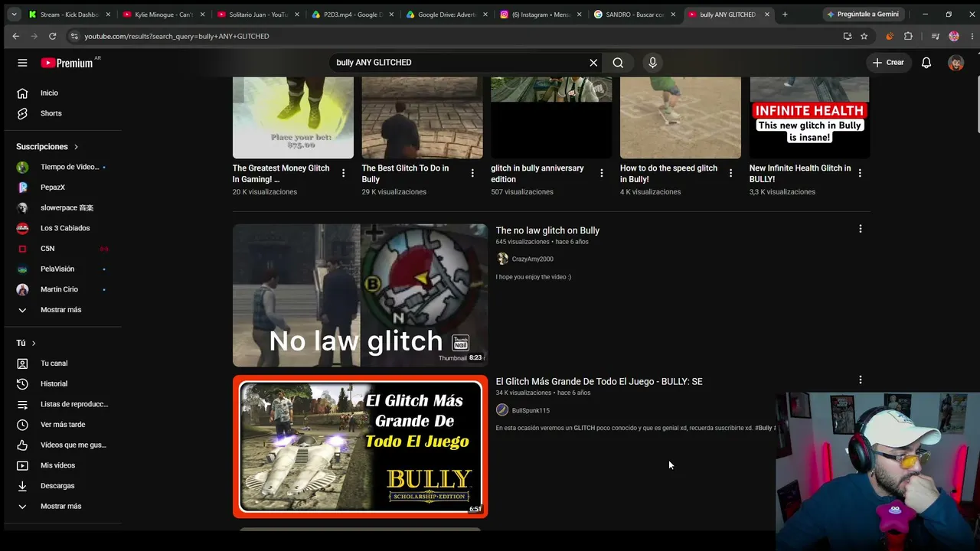Screen dimensions: 980x551
Task: Open The no law glitch options menu
Action: pyautogui.click(x=860, y=229)
